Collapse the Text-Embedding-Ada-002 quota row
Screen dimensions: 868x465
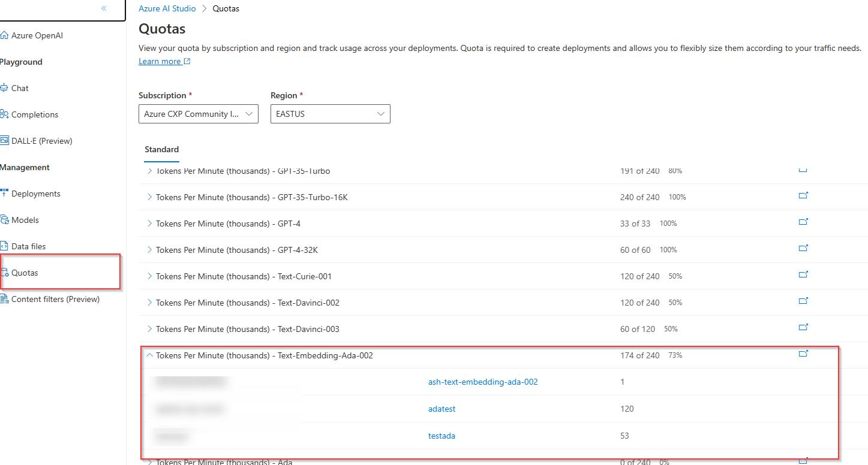[150, 355]
